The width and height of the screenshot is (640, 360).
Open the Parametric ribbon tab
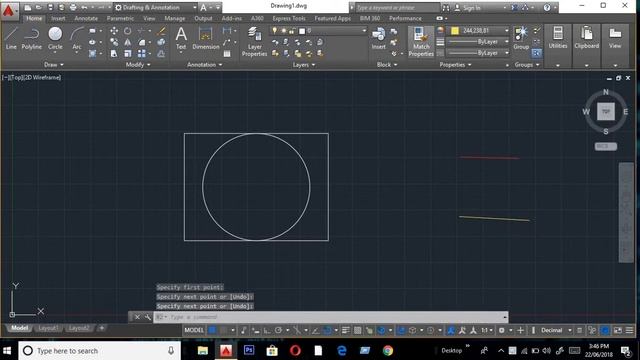coord(120,18)
